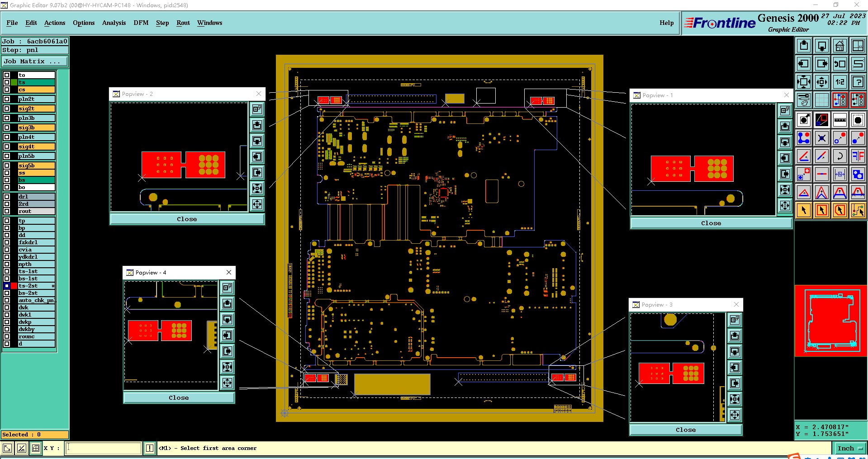Open the Step menu

pos(162,23)
